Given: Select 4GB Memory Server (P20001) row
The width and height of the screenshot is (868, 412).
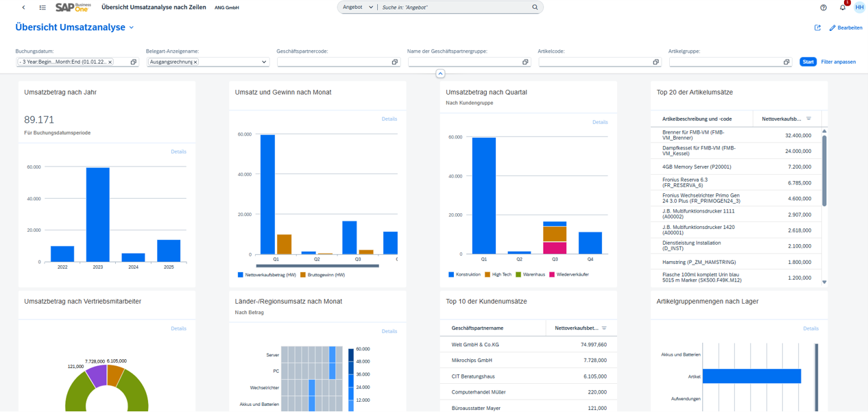Looking at the screenshot, I should (736, 167).
